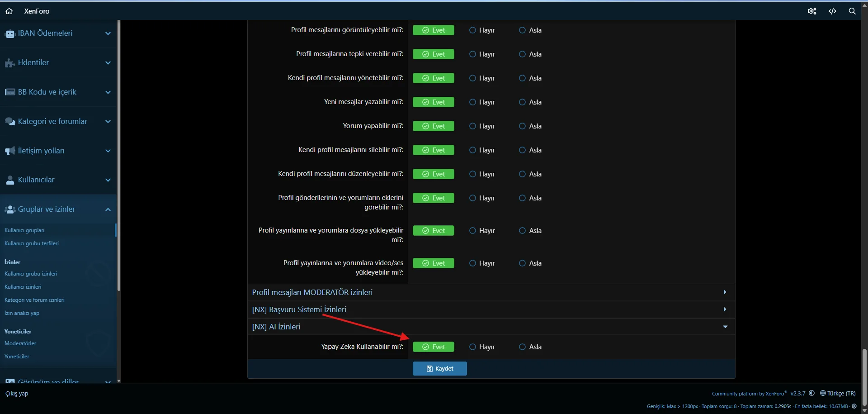The height and width of the screenshot is (414, 868).
Task: Select Asla for Yorum yapabilir mi
Action: coord(523,126)
